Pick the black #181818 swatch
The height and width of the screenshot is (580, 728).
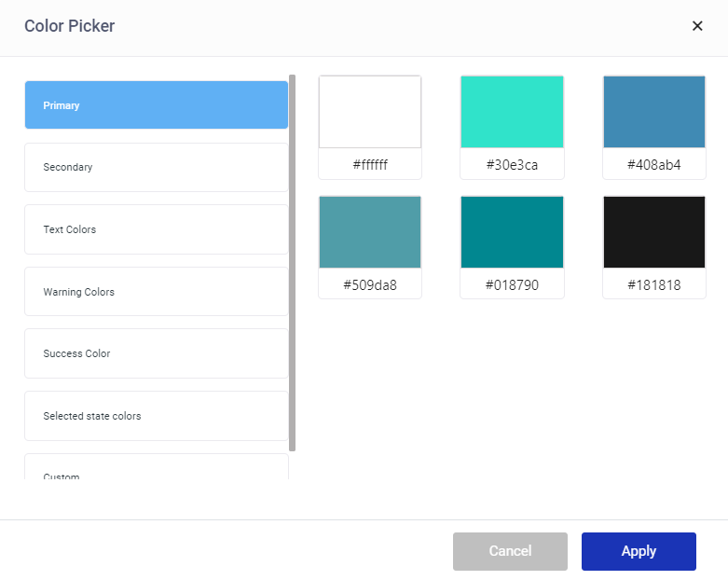pos(654,232)
